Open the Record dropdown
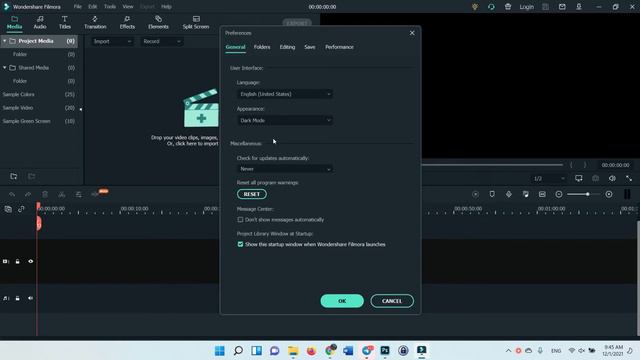This screenshot has height=360, width=640. tap(161, 41)
